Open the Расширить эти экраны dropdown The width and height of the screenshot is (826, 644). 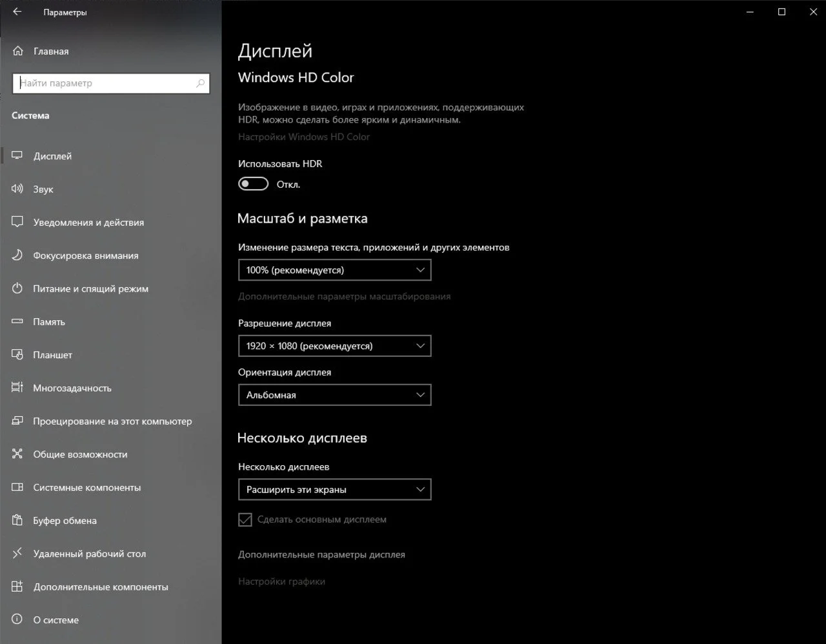click(x=334, y=489)
